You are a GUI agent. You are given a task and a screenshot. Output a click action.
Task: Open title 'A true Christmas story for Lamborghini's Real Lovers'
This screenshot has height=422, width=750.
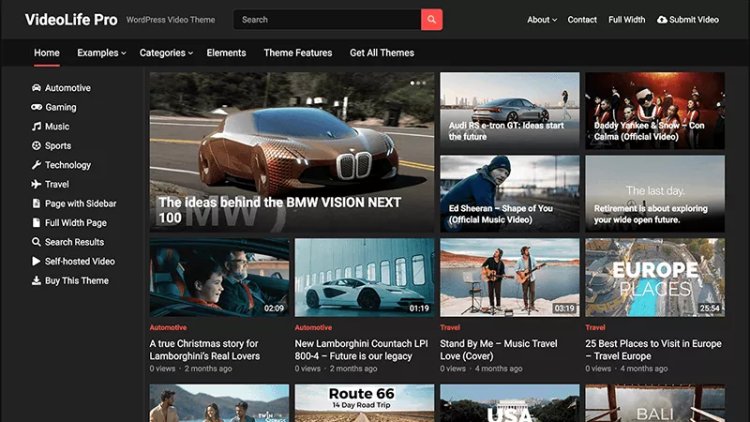coord(205,350)
